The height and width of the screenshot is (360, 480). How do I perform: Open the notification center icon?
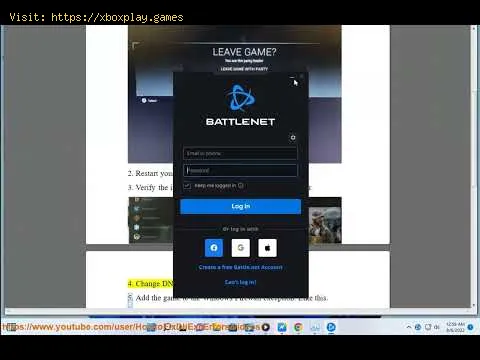(x=471, y=327)
